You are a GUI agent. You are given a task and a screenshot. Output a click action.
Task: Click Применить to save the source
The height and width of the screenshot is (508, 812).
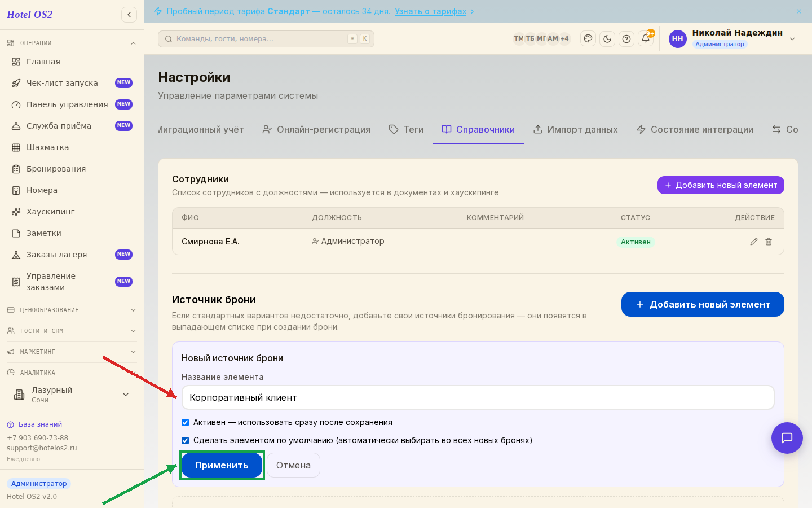(x=222, y=465)
